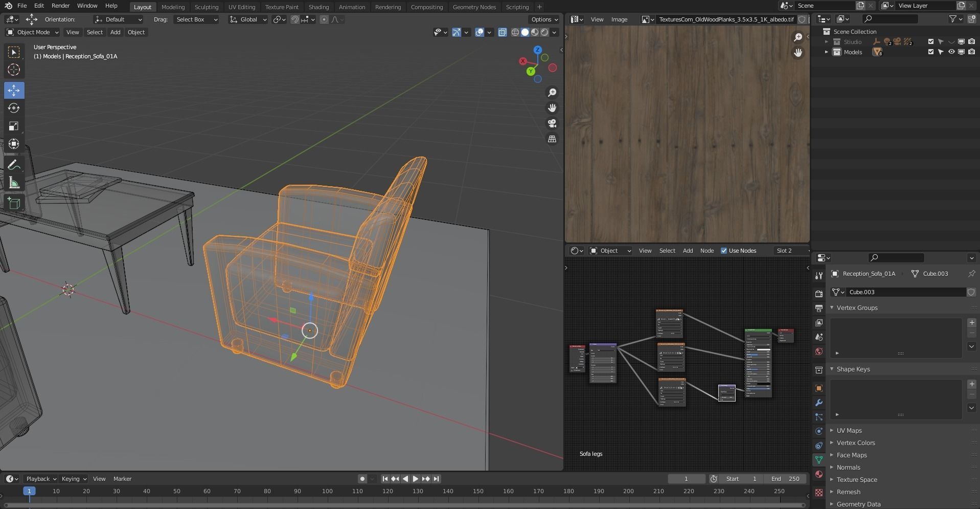Toggle X-ray mode in viewport header
The width and height of the screenshot is (980, 509).
coord(503,32)
